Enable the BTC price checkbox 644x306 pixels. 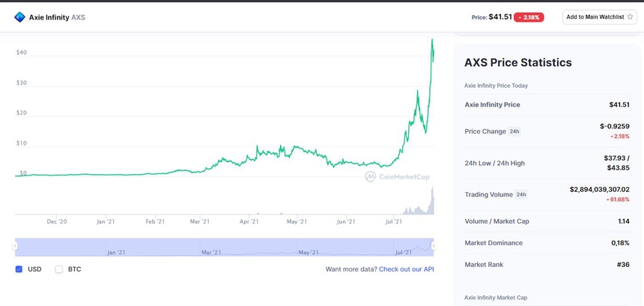pyautogui.click(x=59, y=268)
